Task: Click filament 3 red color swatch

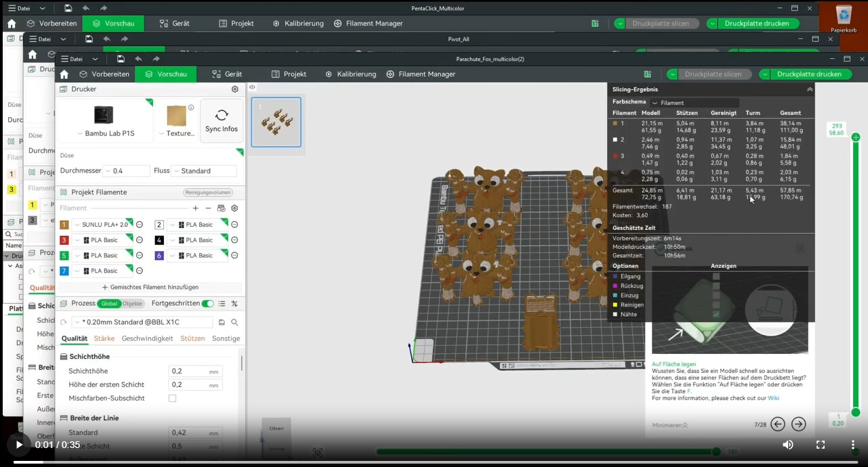Action: click(64, 240)
